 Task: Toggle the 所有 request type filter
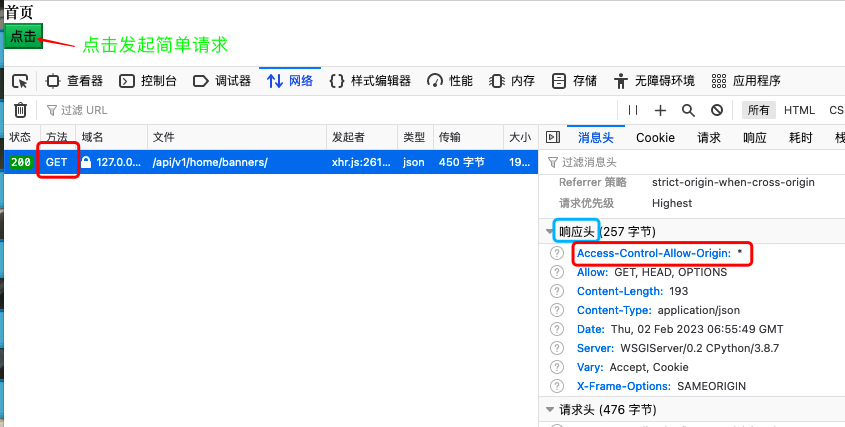click(759, 110)
